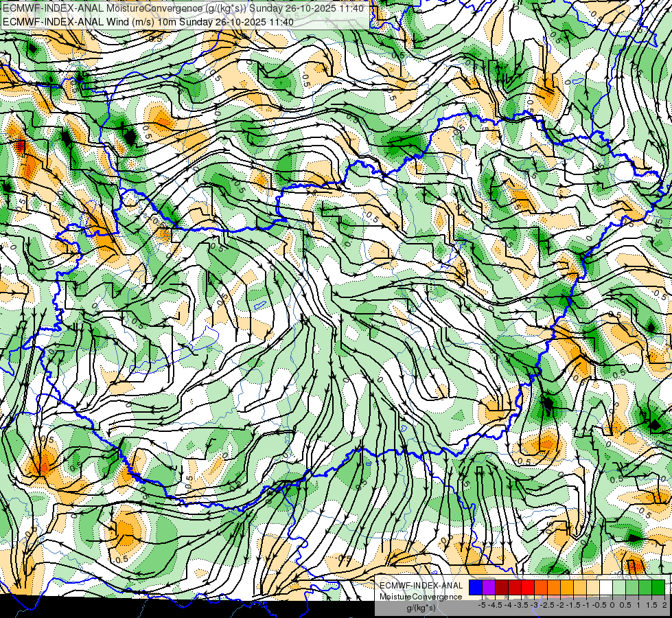
Task: Click the '-5' legend scale value
Action: [x=482, y=605]
